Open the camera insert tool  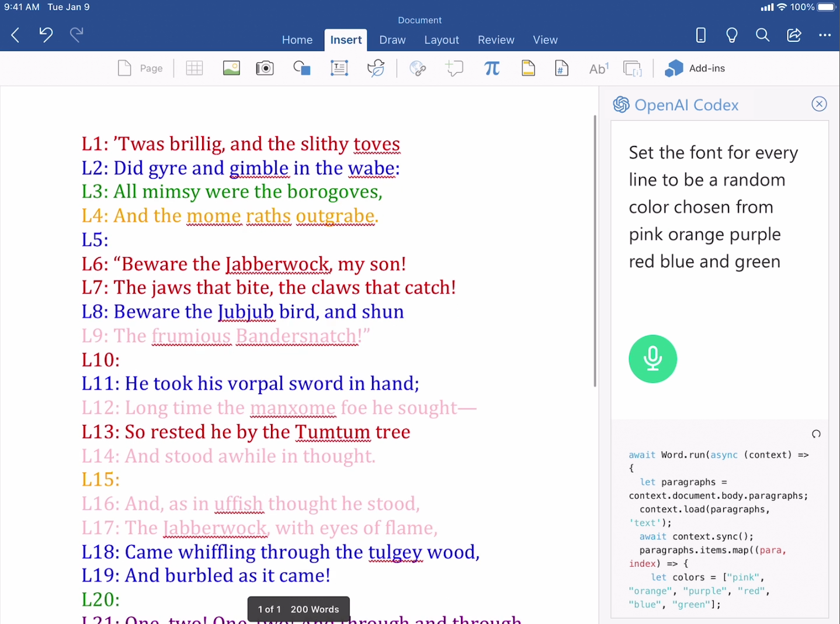(x=265, y=68)
